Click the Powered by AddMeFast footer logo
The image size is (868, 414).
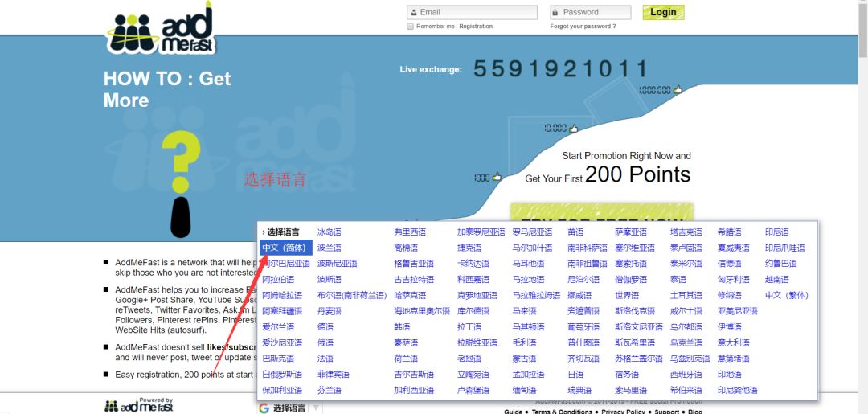[x=138, y=405]
